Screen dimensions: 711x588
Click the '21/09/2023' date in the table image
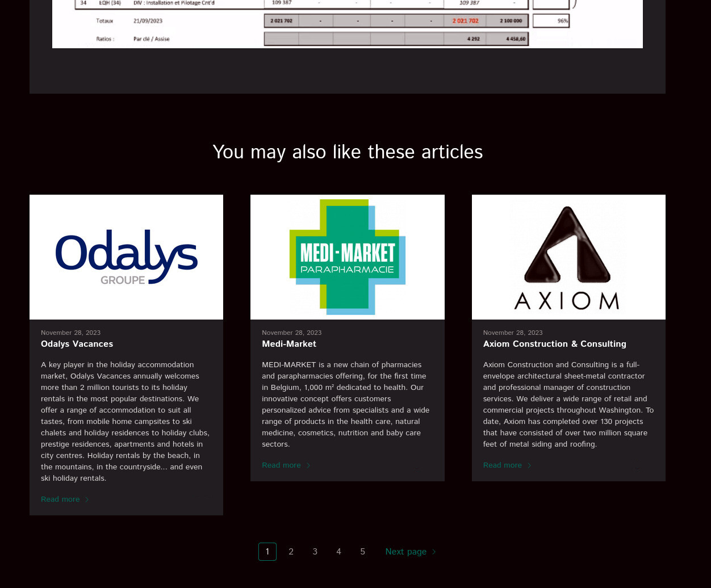(148, 21)
